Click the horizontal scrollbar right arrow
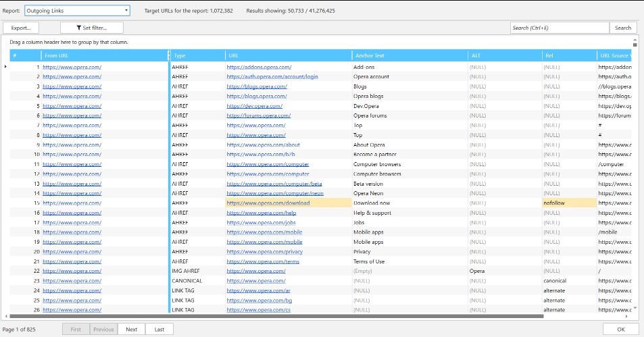Viewport: 644px width, 337px height. [x=626, y=317]
